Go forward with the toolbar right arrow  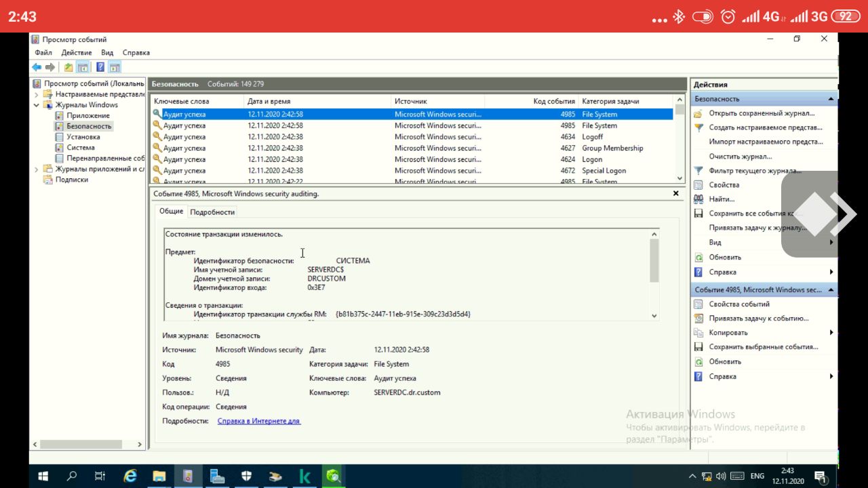click(50, 67)
